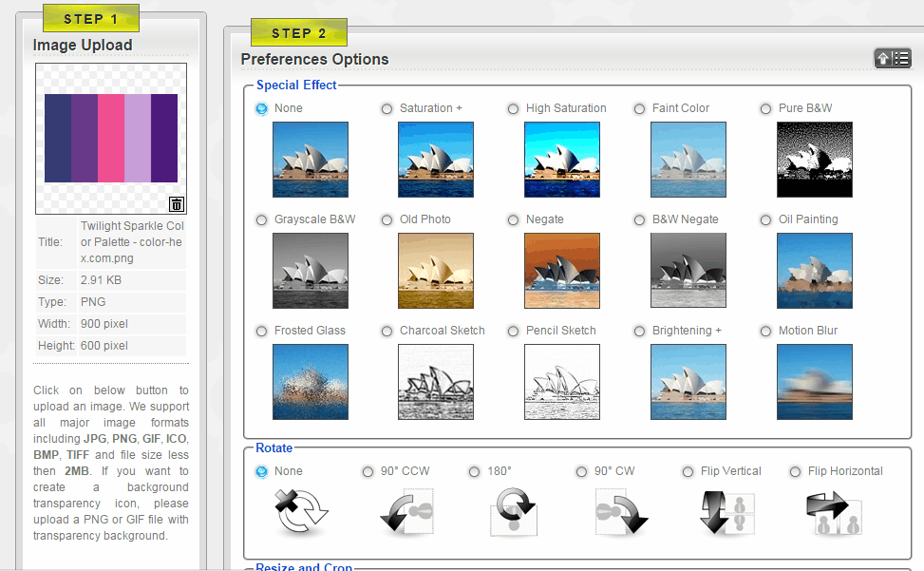Choose the Frosted Glass radio button
This screenshot has width=924, height=571.
pyautogui.click(x=262, y=332)
